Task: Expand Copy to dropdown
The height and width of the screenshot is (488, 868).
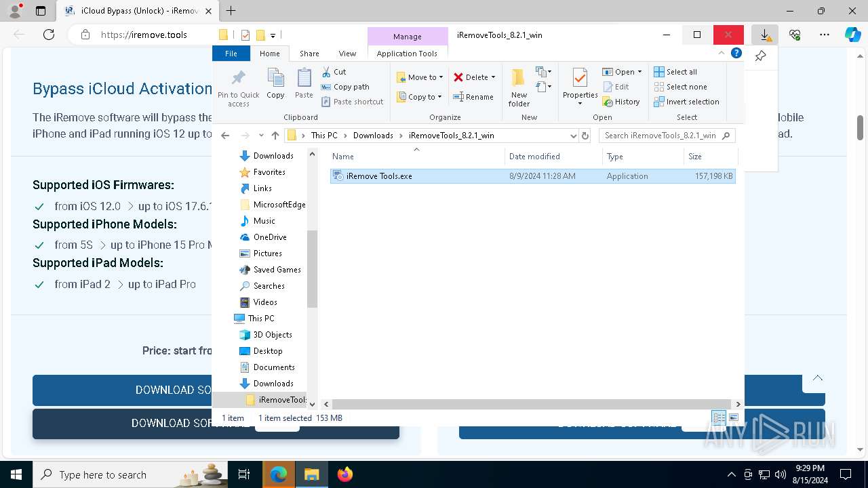Action: pos(439,97)
